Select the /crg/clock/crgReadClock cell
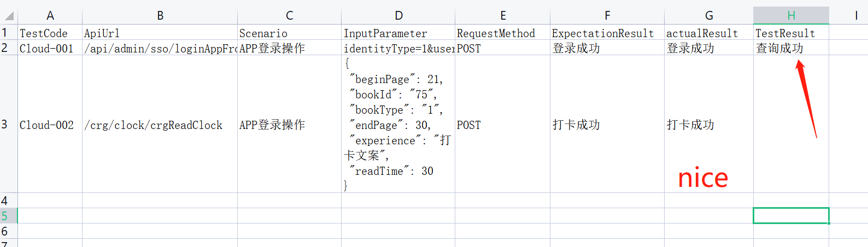 pyautogui.click(x=160, y=125)
